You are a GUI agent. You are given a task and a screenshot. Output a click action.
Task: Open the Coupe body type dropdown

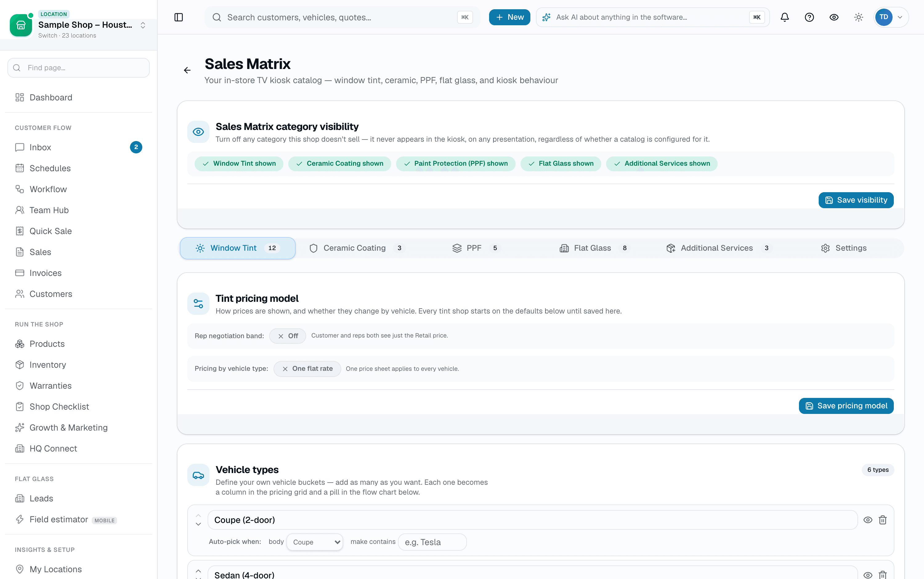315,542
